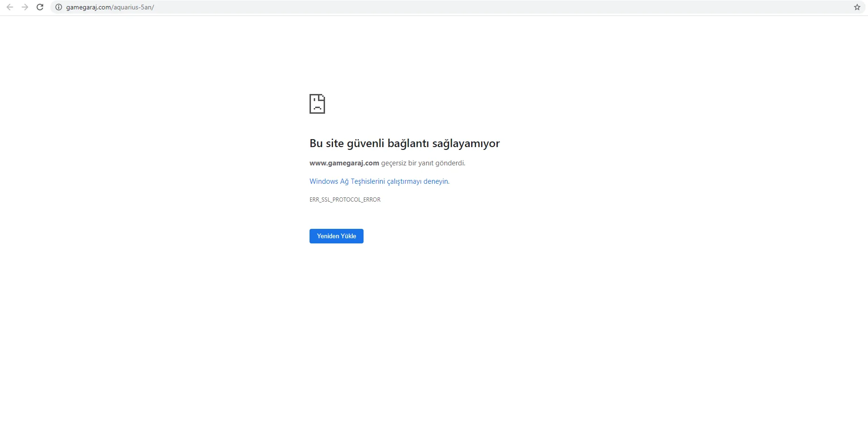Image resolution: width=868 pixels, height=422 pixels.
Task: Click the heading Bu site güvenli bağlantı sağlayamıyor
Action: [x=404, y=143]
